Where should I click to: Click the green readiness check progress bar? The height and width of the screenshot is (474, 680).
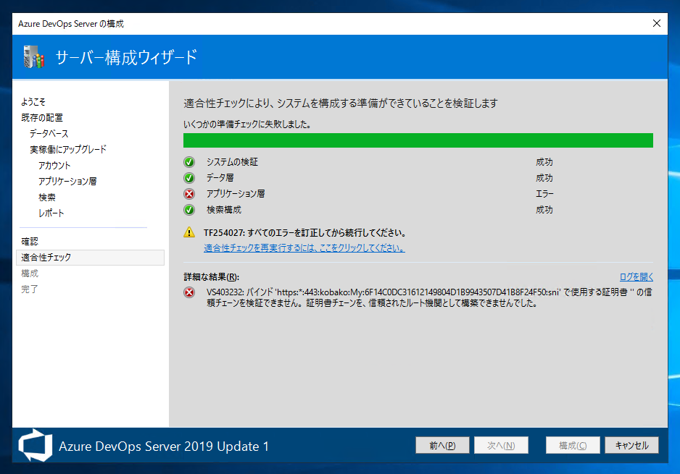click(418, 141)
